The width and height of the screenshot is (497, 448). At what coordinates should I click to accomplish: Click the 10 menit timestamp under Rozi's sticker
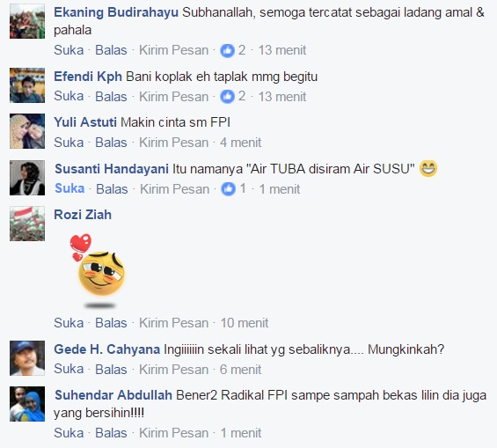(245, 323)
